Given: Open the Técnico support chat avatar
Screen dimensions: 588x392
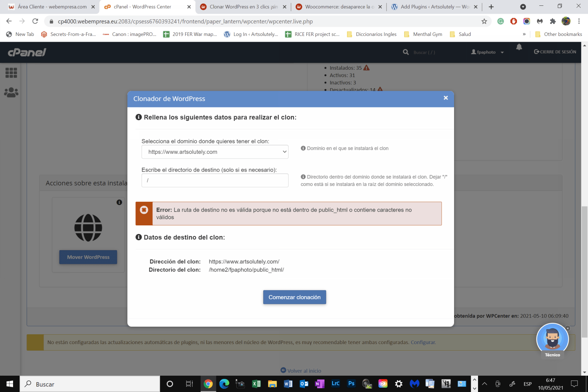Looking at the screenshot, I should point(552,339).
